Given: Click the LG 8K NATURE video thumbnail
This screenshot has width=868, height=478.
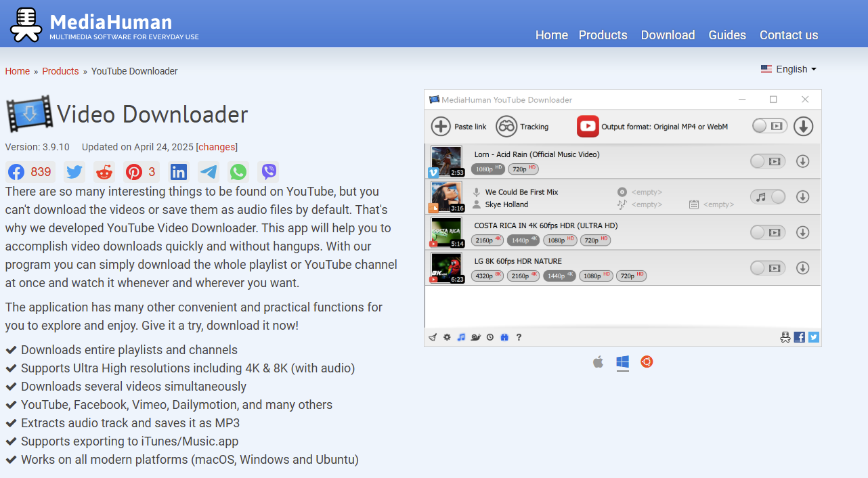Looking at the screenshot, I should 446,267.
